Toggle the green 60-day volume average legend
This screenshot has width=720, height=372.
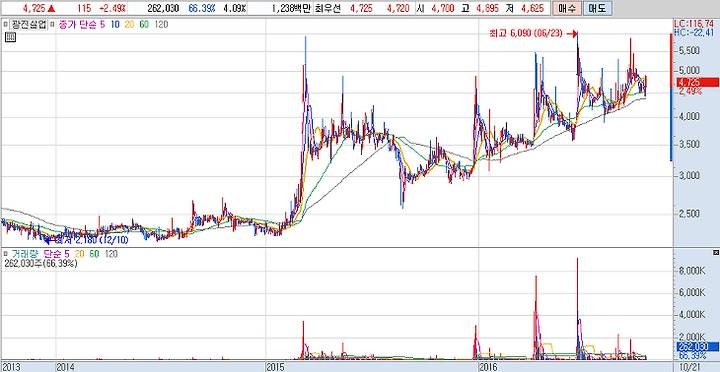point(94,254)
